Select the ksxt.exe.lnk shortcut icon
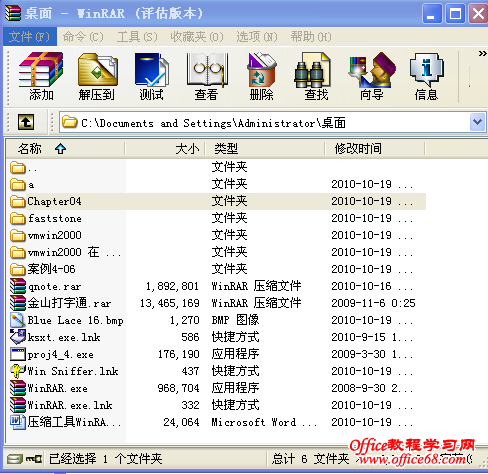 [x=18, y=337]
